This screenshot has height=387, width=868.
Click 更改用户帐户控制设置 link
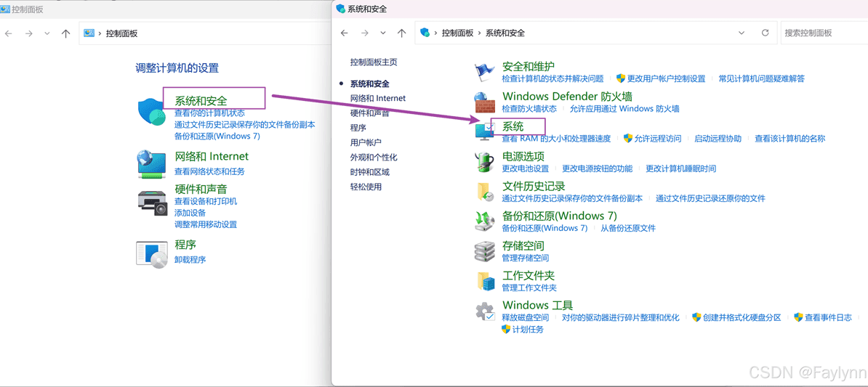(667, 78)
